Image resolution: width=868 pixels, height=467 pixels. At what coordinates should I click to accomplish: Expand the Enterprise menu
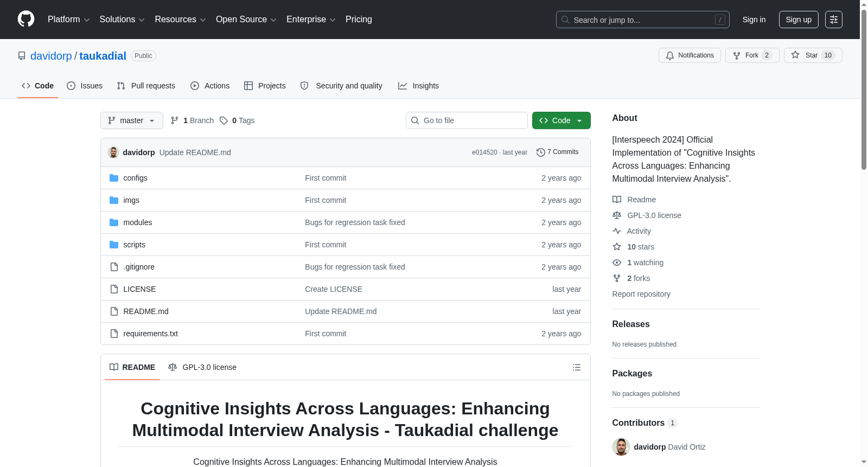311,20
